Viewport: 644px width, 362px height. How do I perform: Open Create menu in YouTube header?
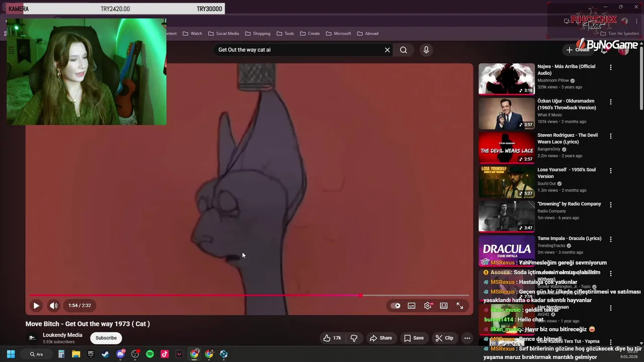pos(578,50)
